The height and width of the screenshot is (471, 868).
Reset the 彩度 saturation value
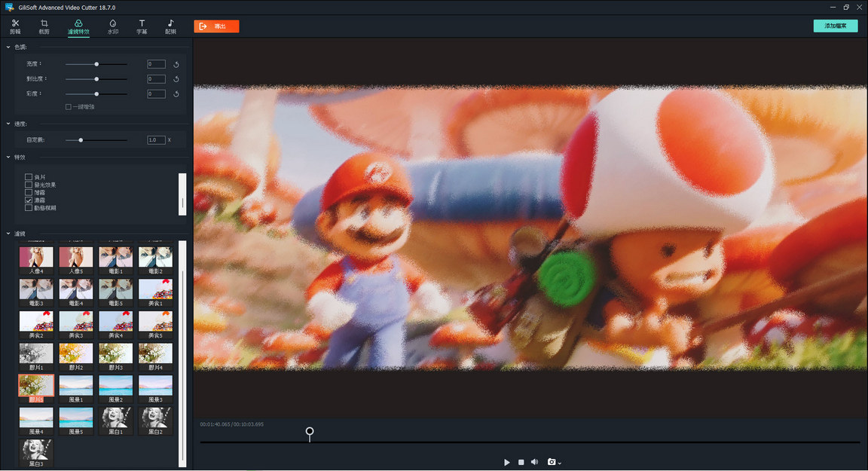[x=176, y=94]
